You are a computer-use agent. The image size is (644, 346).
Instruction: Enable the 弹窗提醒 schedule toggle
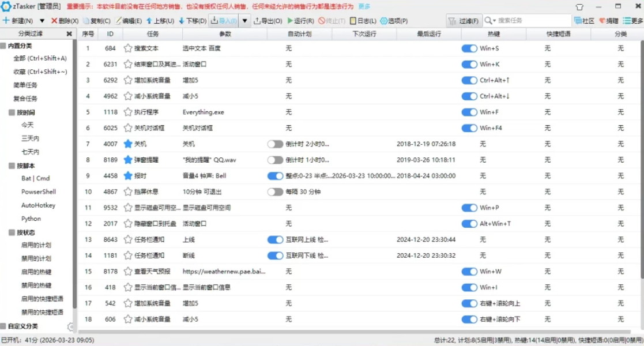tap(275, 160)
